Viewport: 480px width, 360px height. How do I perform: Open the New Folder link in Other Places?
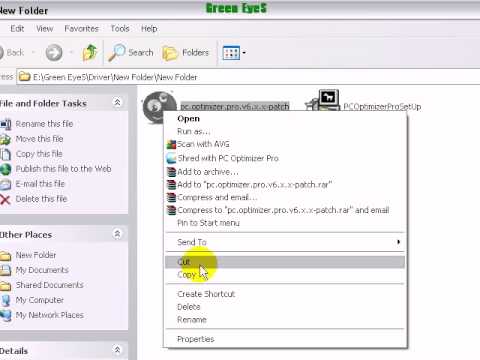(x=36, y=255)
